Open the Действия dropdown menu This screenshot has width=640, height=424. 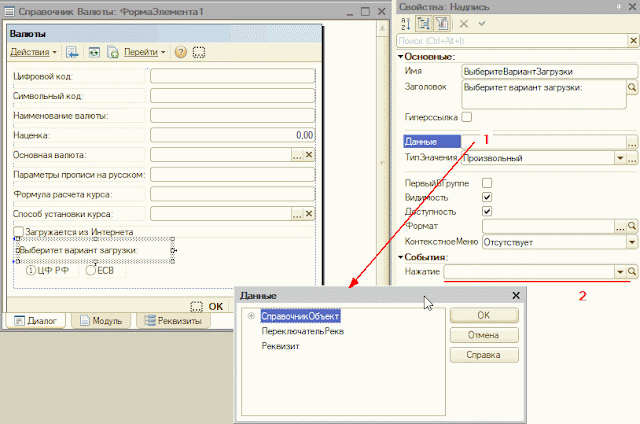(33, 52)
